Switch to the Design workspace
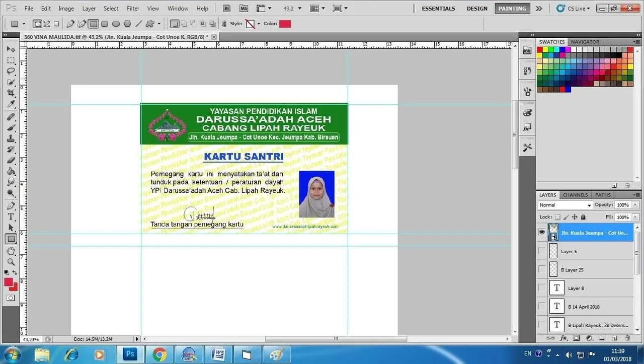The width and height of the screenshot is (644, 364). [477, 9]
